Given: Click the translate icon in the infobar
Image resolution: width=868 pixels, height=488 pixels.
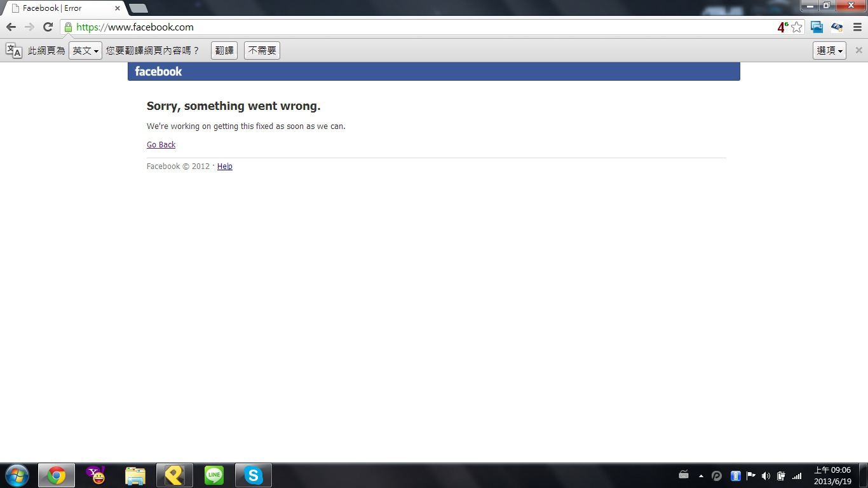Looking at the screenshot, I should (14, 50).
